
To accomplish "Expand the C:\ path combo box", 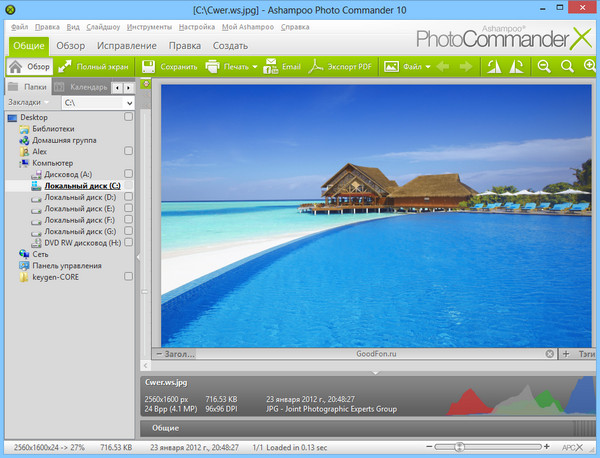I will point(130,103).
